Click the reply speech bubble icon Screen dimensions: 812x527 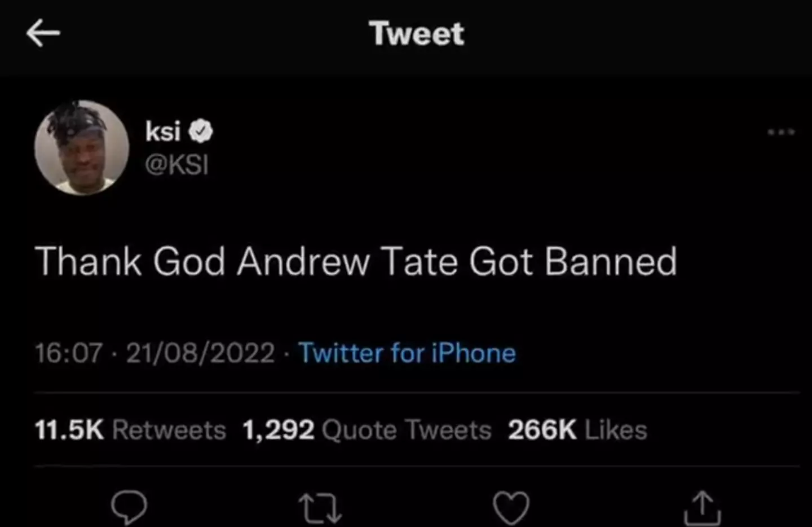point(129,507)
